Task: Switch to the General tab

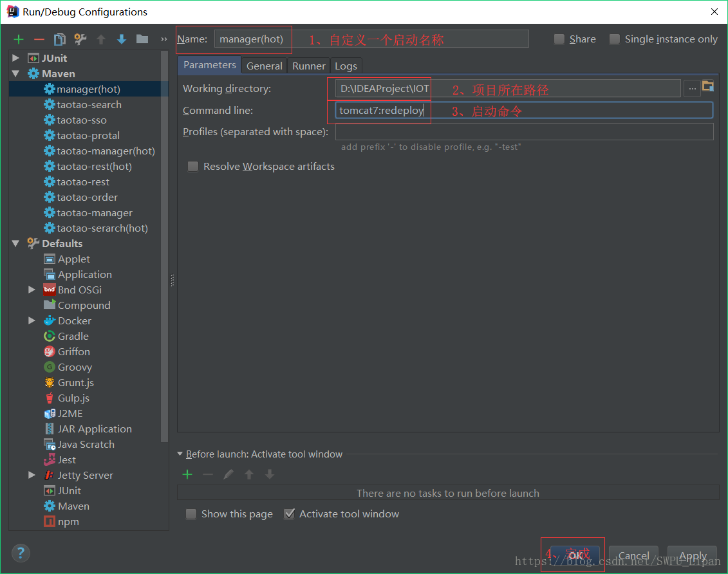Action: (264, 66)
